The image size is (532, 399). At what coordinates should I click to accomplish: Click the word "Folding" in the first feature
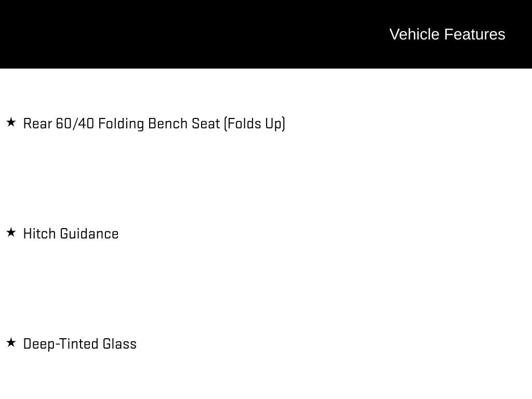pyautogui.click(x=121, y=124)
